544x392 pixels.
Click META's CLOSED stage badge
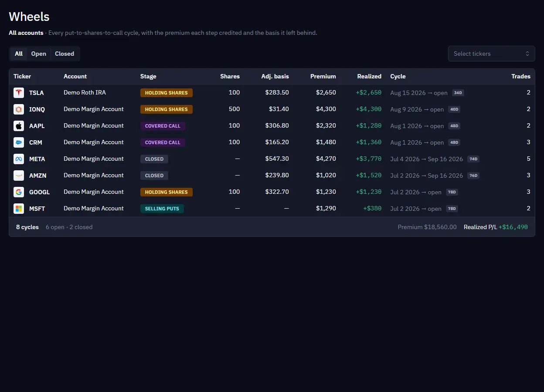pos(154,159)
